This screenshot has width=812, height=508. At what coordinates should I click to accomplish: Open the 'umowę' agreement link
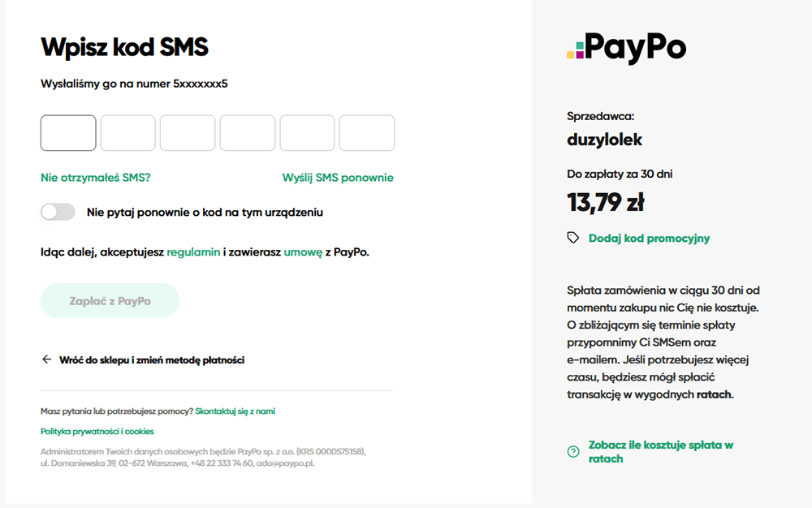tap(303, 252)
